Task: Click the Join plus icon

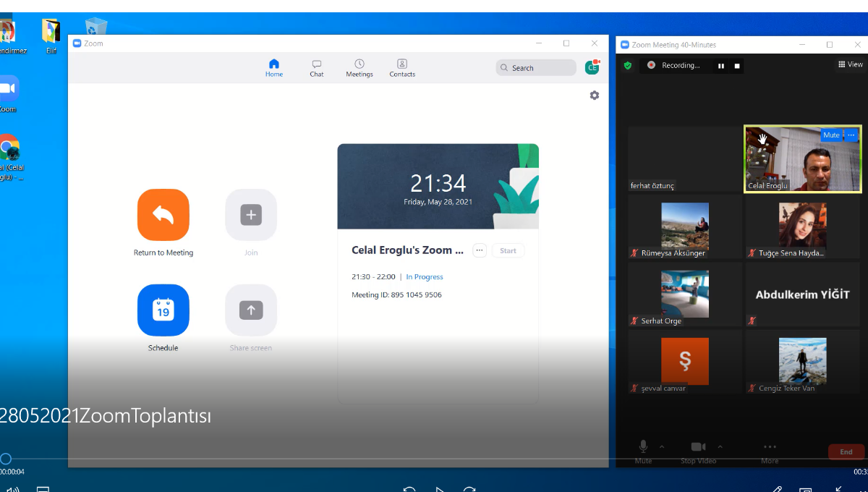Action: coord(251,215)
